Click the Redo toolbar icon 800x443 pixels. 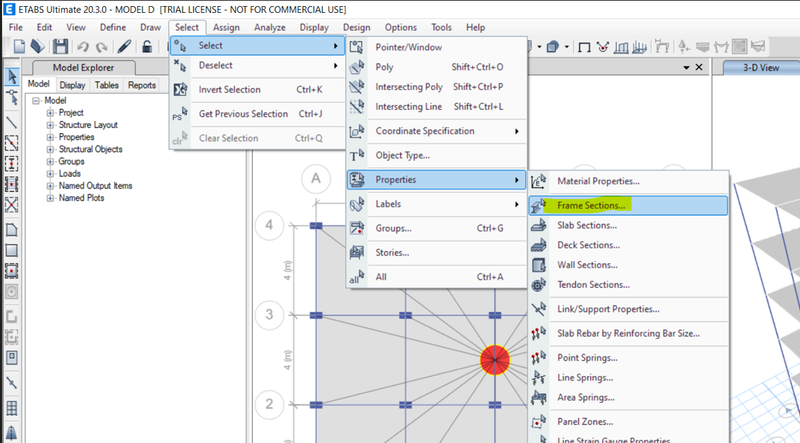coord(102,47)
